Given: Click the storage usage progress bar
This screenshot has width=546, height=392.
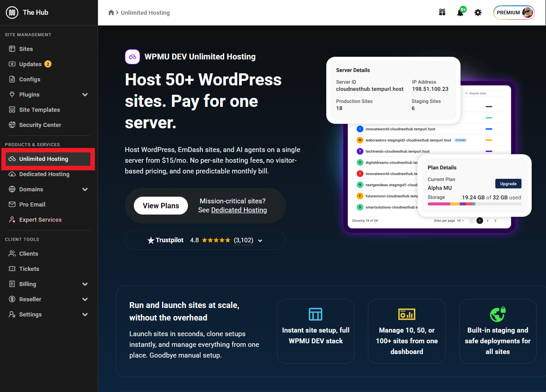Looking at the screenshot, I should (x=474, y=204).
